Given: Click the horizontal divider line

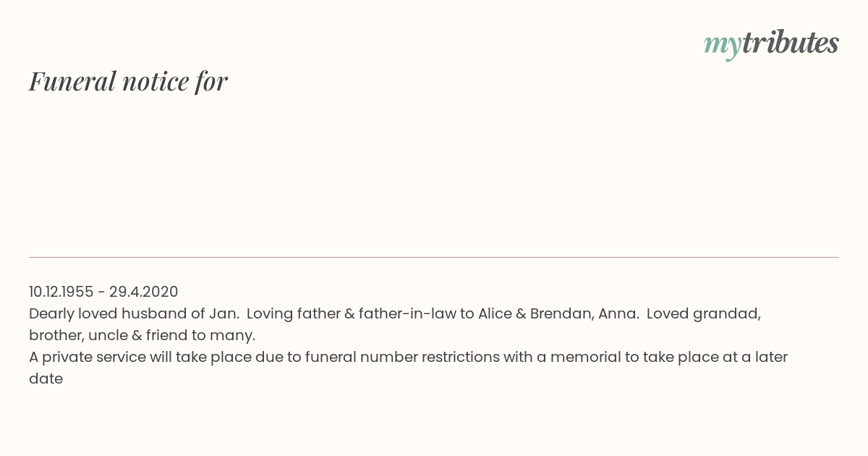Looking at the screenshot, I should tap(434, 257).
